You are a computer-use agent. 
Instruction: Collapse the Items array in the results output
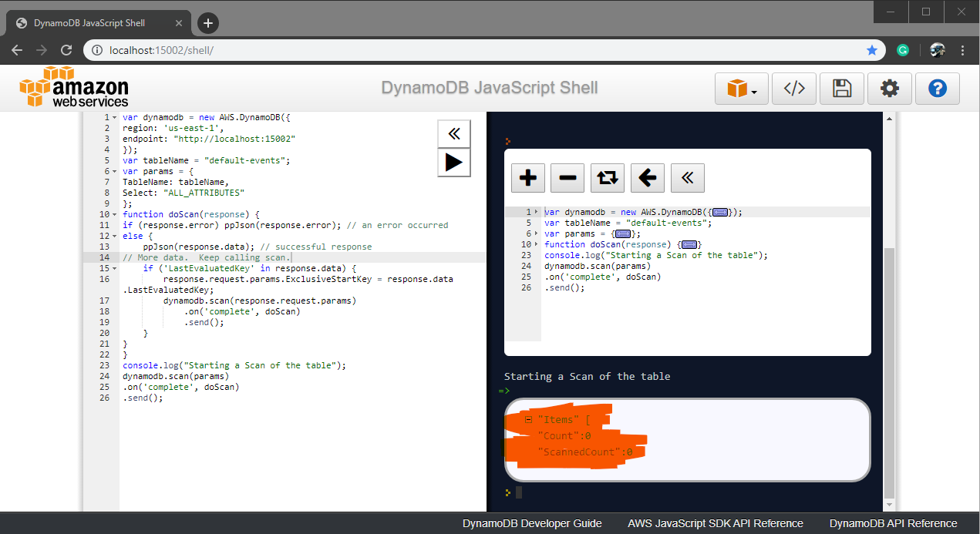click(528, 419)
